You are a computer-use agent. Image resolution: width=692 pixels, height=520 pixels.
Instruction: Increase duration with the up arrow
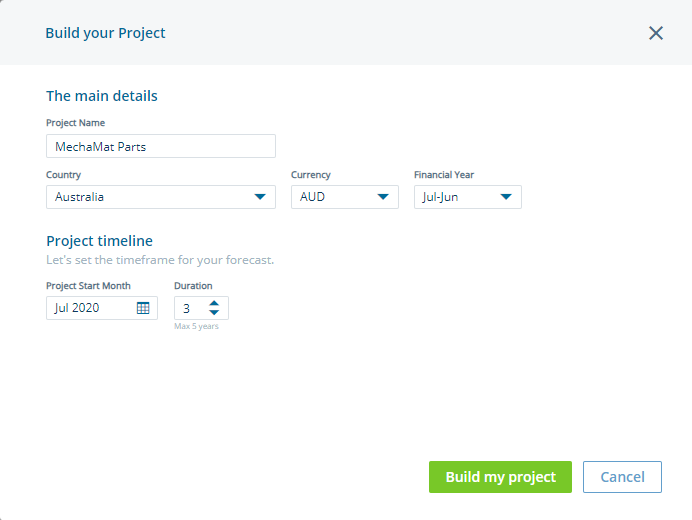(214, 302)
